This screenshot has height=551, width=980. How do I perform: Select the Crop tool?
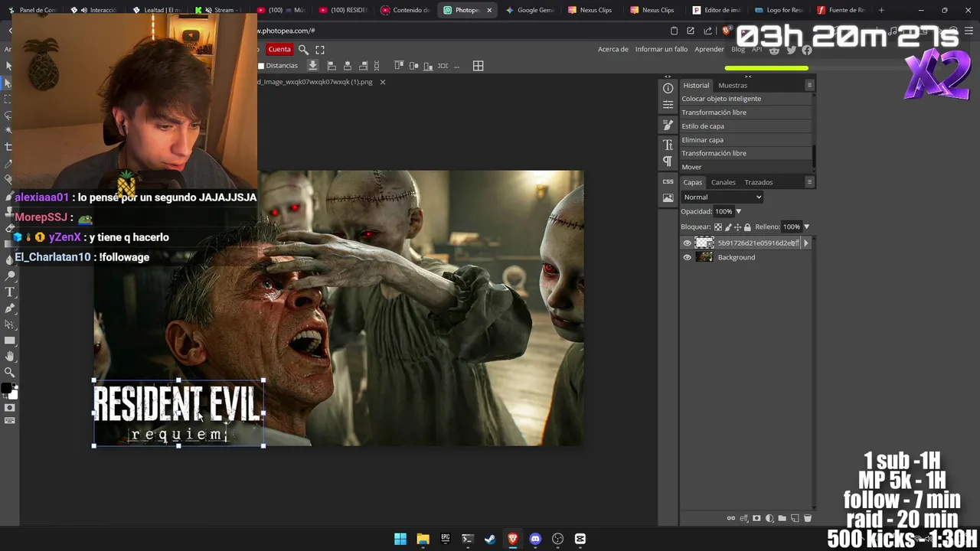point(8,147)
